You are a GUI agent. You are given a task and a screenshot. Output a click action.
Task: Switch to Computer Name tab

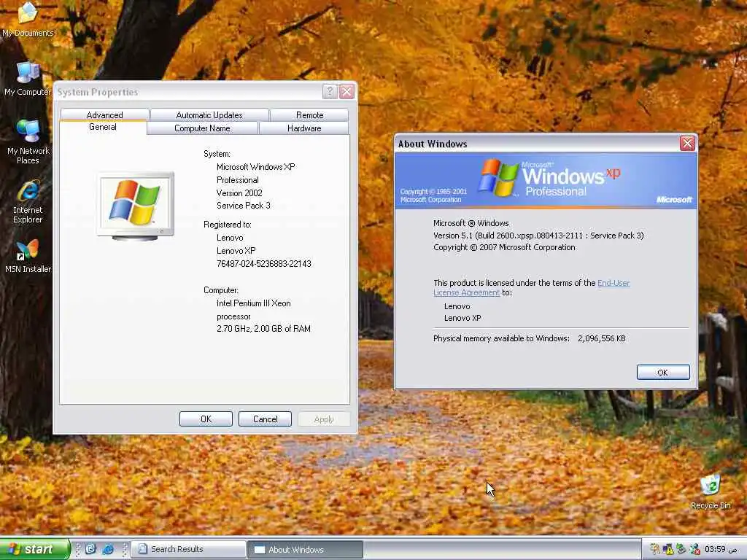(202, 128)
